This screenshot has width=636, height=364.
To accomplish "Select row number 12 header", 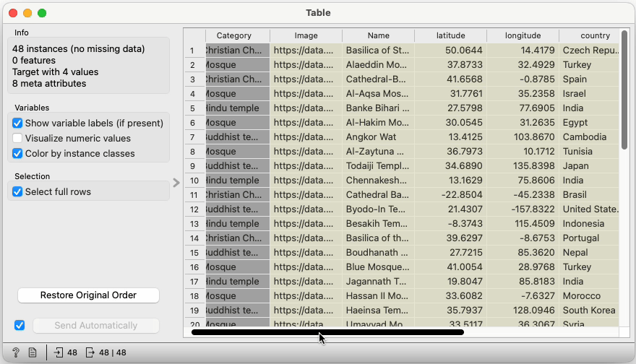I will [194, 209].
